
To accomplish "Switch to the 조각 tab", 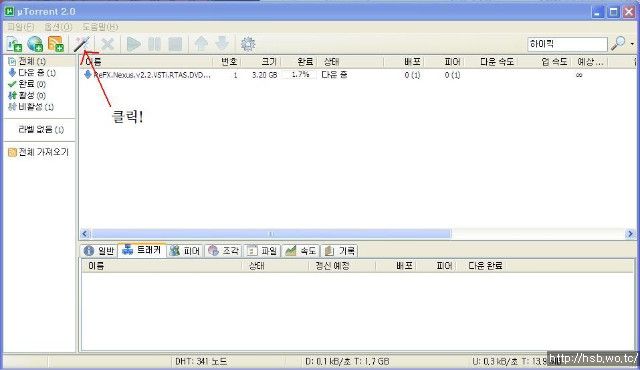I will [x=223, y=250].
